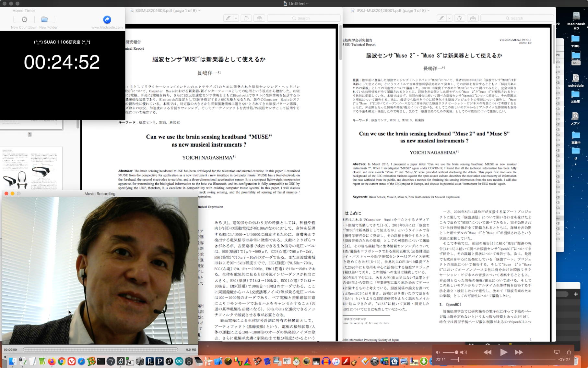Open markup dropdown arrow in IPSJ-MUS20129001.pdf toolbar
This screenshot has height=368, width=588.
click(x=449, y=18)
